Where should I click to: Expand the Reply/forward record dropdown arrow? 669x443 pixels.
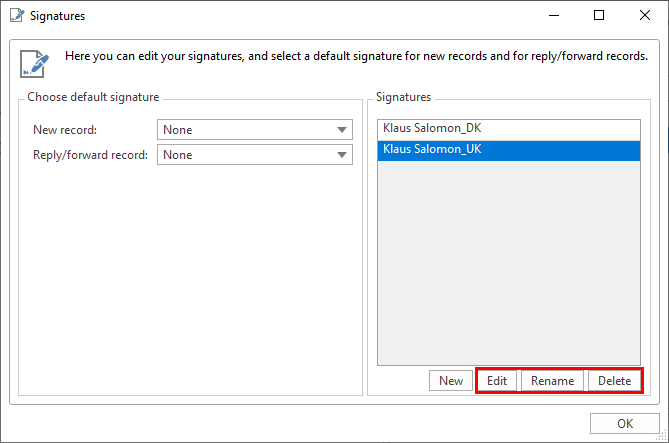click(x=343, y=155)
